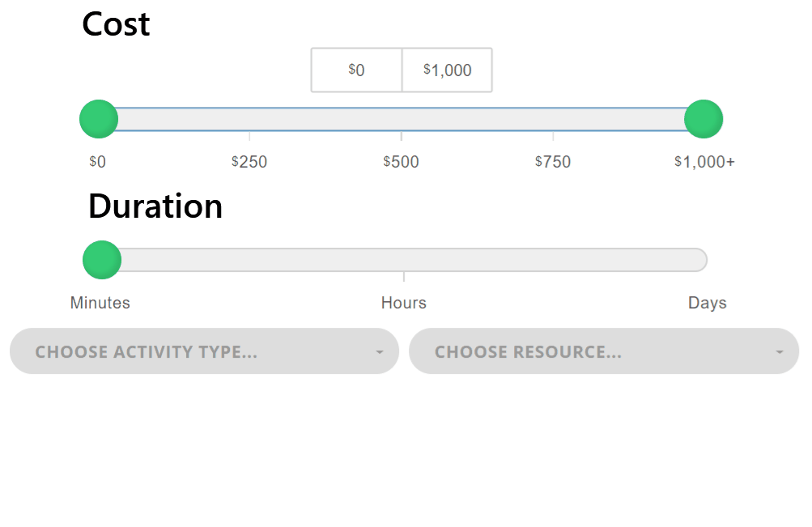The image size is (812, 527).
Task: Click the $1,000+ label under the slider
Action: point(704,161)
